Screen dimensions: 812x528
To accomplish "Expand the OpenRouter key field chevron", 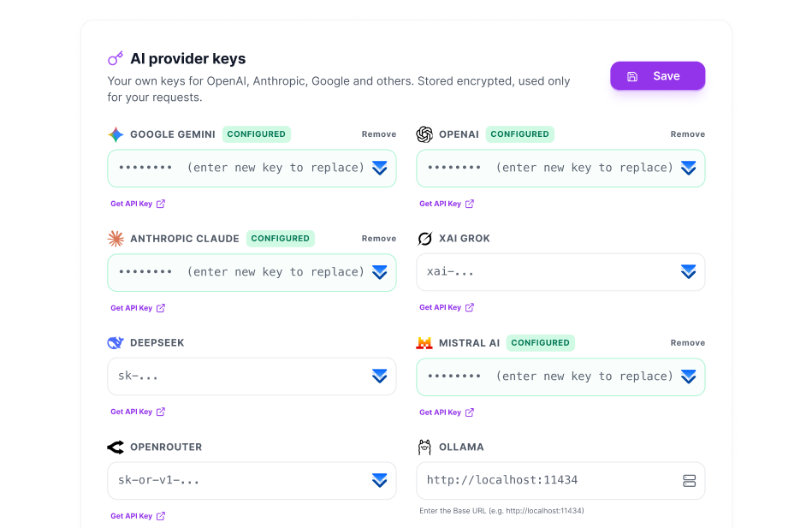I will coord(380,480).
